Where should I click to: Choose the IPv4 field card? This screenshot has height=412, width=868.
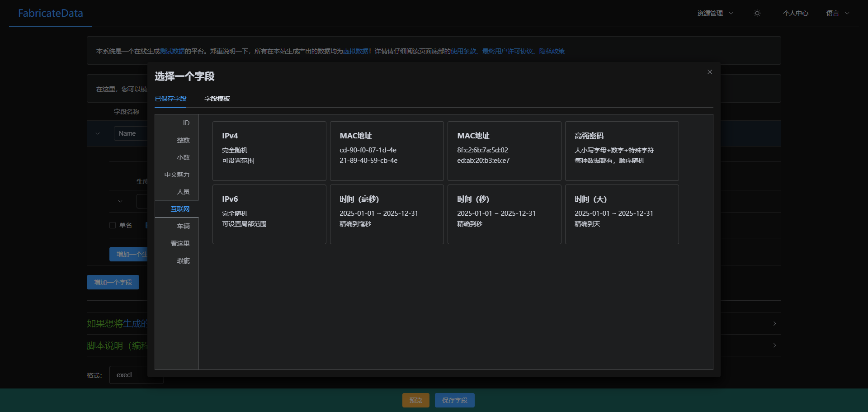tap(269, 151)
